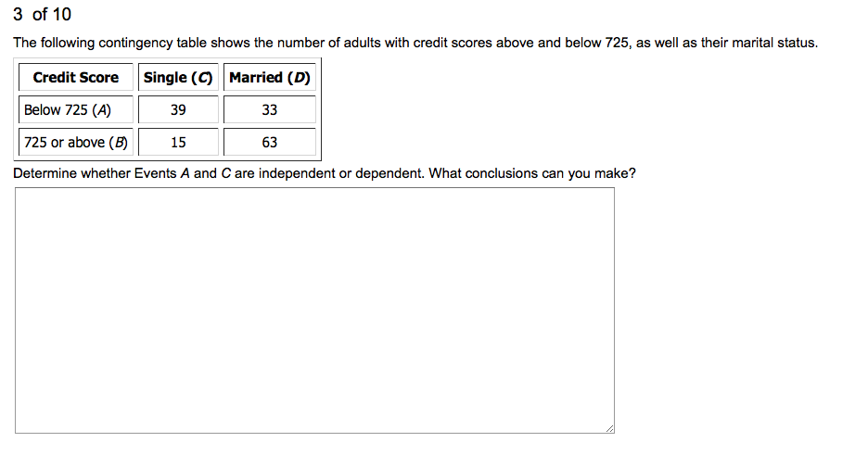Grab the text area resize handle

608,427
